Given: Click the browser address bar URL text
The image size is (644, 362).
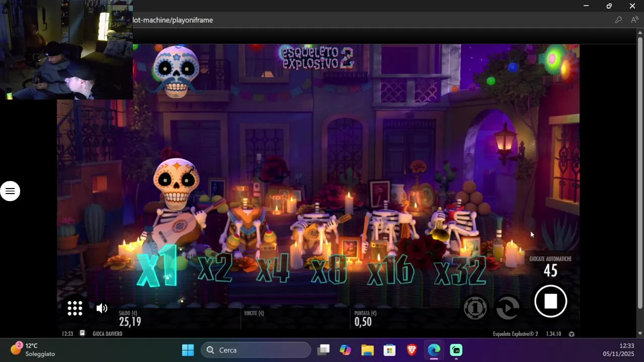Looking at the screenshot, I should coord(173,20).
